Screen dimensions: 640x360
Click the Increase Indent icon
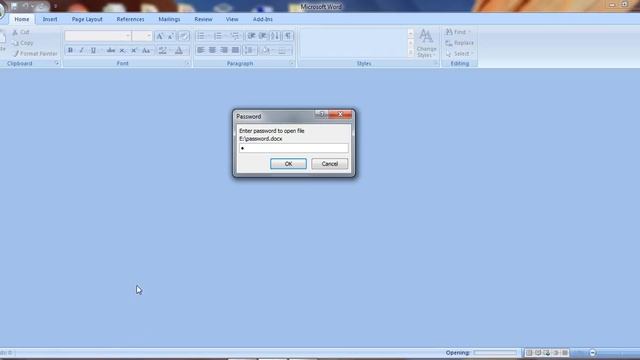[x=263, y=36]
